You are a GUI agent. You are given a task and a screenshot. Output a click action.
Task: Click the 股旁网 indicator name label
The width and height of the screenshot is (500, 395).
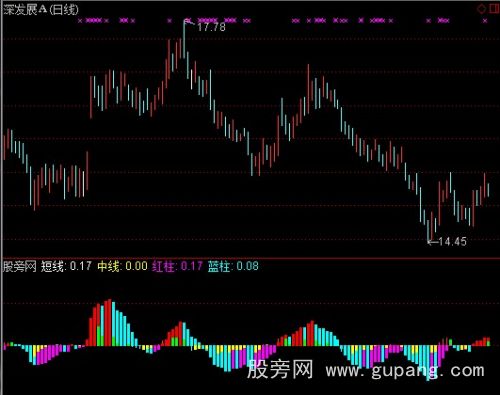[20, 266]
